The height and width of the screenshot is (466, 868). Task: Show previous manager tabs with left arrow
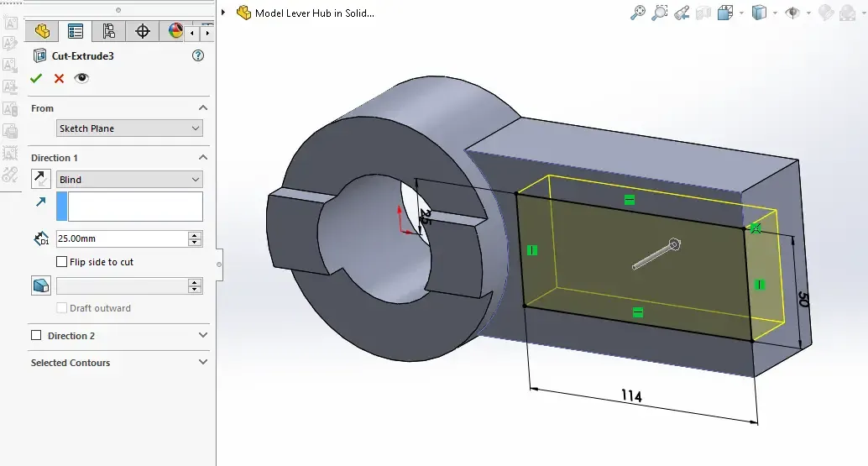pos(191,34)
